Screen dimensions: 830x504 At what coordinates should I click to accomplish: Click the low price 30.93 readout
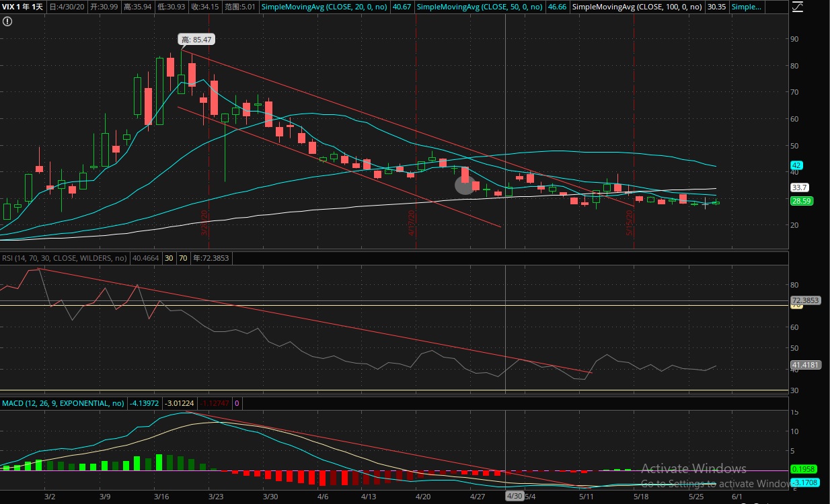point(172,7)
